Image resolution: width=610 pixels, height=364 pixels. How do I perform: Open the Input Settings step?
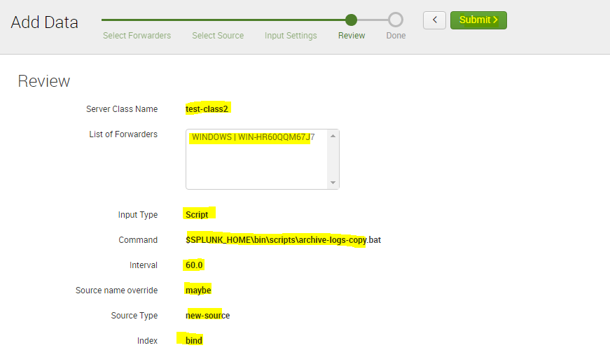pos(291,36)
